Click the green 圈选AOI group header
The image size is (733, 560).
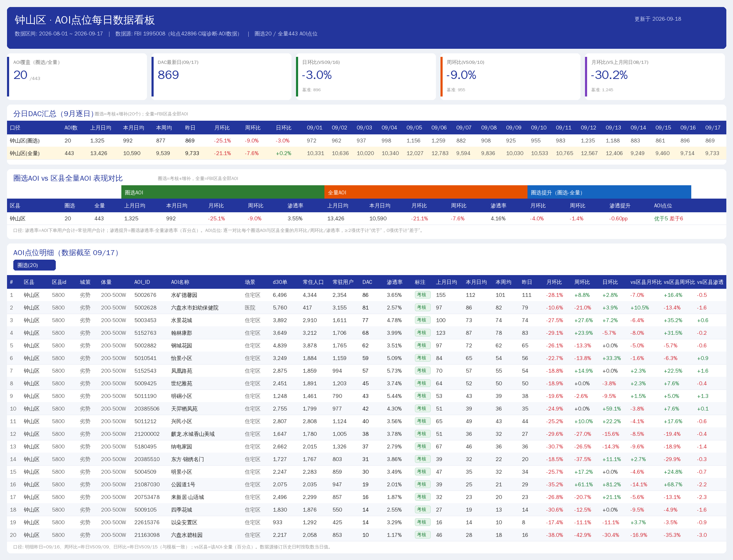pyautogui.click(x=223, y=192)
